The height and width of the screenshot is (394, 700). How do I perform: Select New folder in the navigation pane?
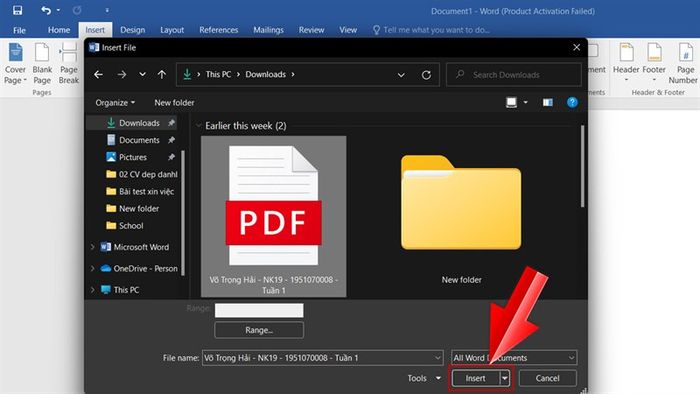[132, 208]
